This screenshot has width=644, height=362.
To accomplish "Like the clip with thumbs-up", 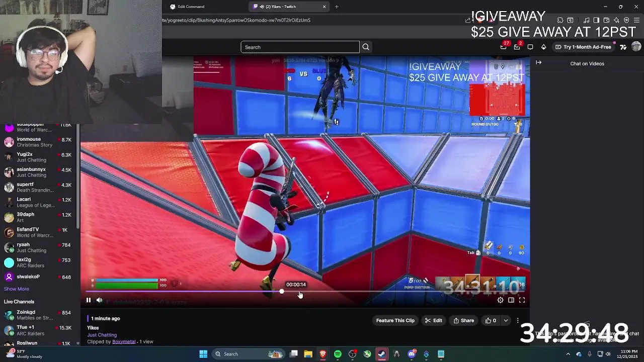I will [491, 320].
